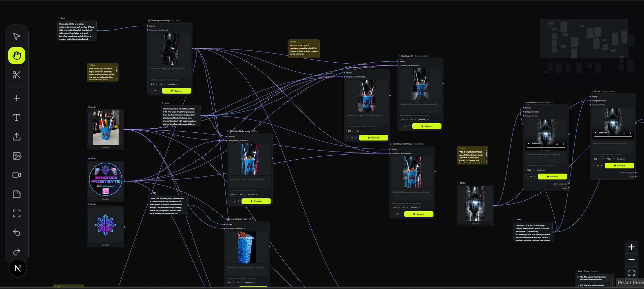This screenshot has width=644, height=289.
Task: Seek the PixVerse V6 video progress bar
Action: (546, 147)
